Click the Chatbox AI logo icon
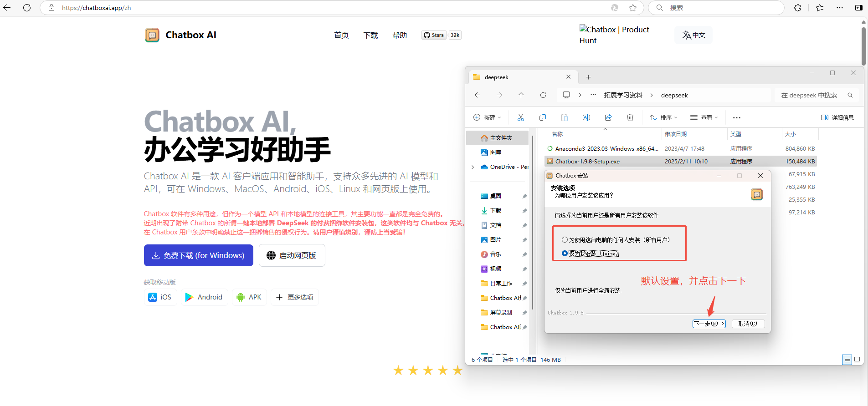Screen dimensions: 868x406 pos(152,35)
